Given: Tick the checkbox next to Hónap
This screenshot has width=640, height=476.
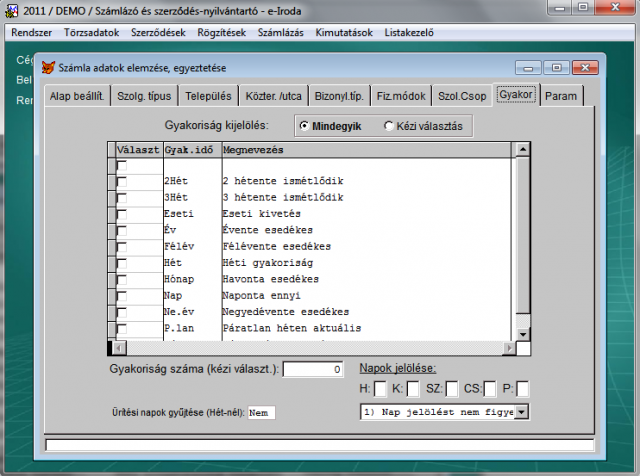Looking at the screenshot, I should [x=122, y=279].
